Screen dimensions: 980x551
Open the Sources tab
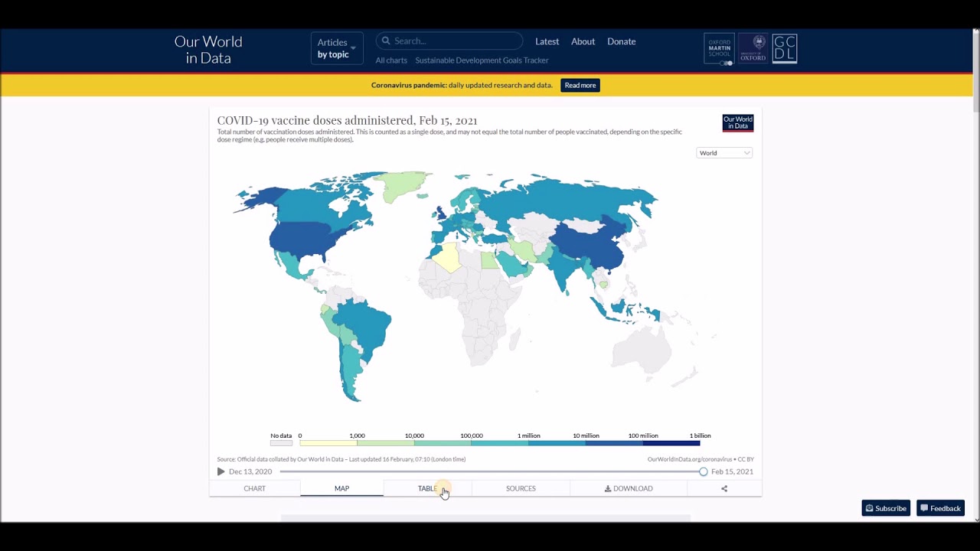521,488
